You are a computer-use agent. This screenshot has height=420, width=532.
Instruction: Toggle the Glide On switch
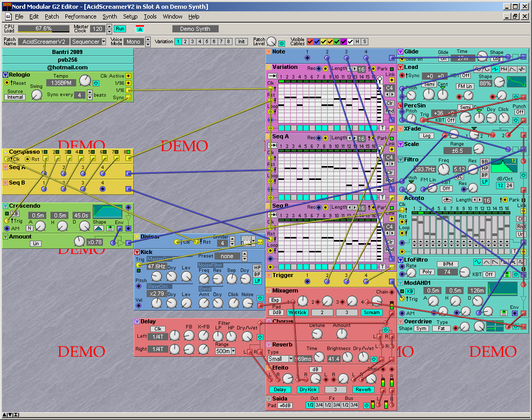point(443,59)
